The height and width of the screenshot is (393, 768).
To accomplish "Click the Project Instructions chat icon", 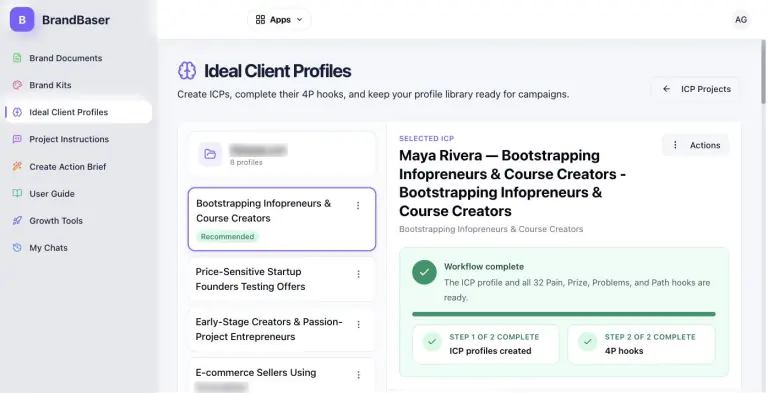I will 17,139.
